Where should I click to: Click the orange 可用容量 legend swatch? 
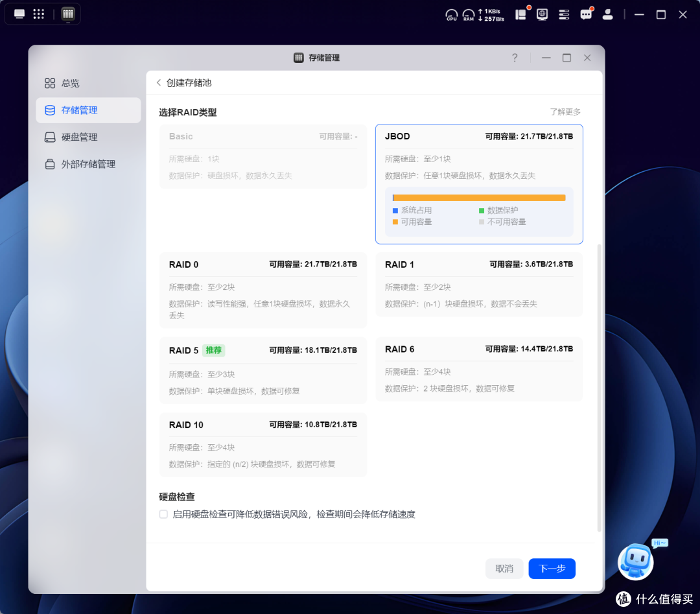pos(395,222)
